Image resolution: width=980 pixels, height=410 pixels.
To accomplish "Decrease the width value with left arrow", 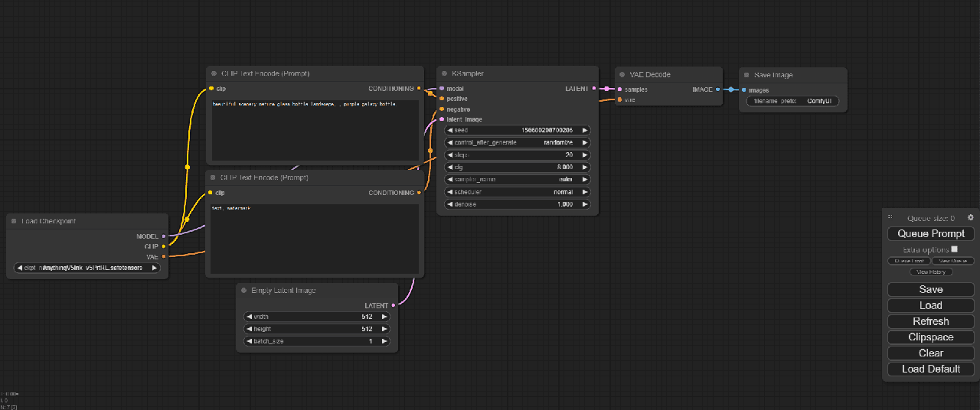I will (x=249, y=317).
